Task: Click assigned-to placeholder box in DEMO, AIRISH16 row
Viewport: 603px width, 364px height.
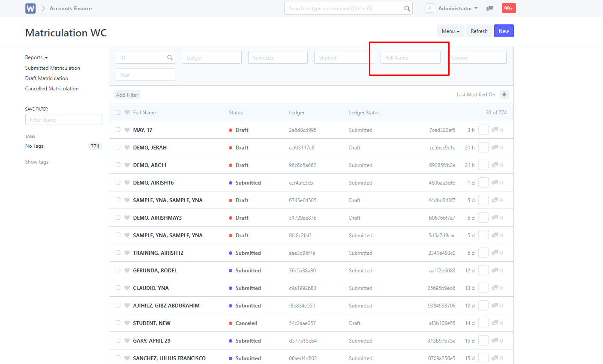Action: [x=483, y=182]
